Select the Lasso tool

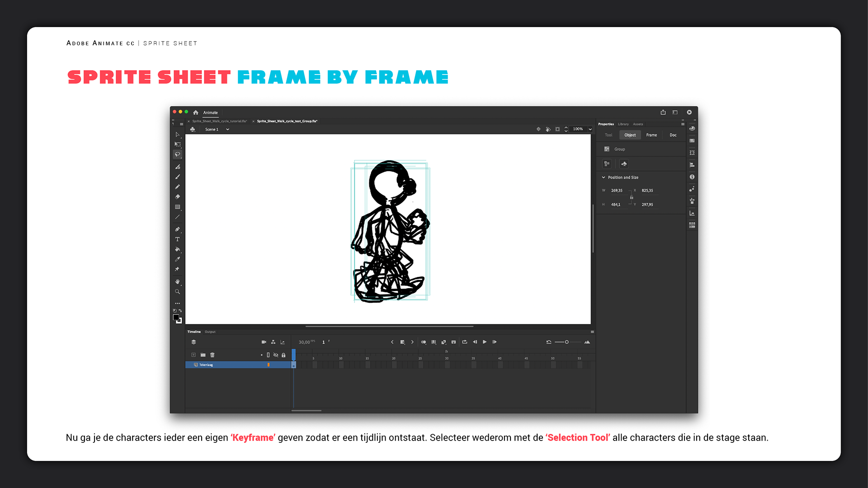[x=178, y=155]
